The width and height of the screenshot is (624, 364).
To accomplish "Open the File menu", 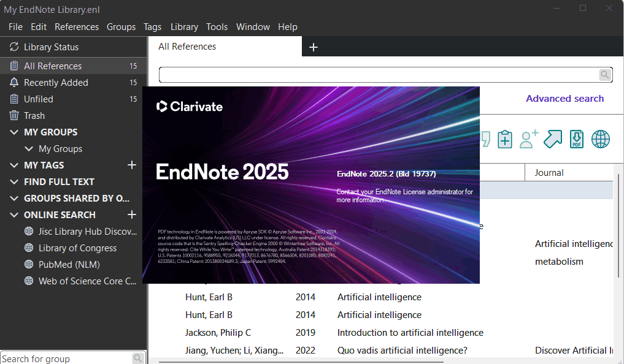I will click(x=15, y=26).
